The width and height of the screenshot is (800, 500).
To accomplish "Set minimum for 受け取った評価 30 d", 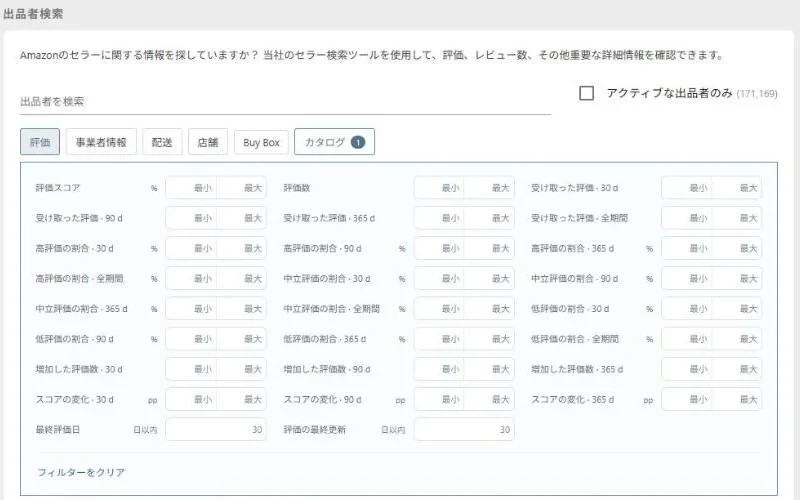I will (x=687, y=188).
